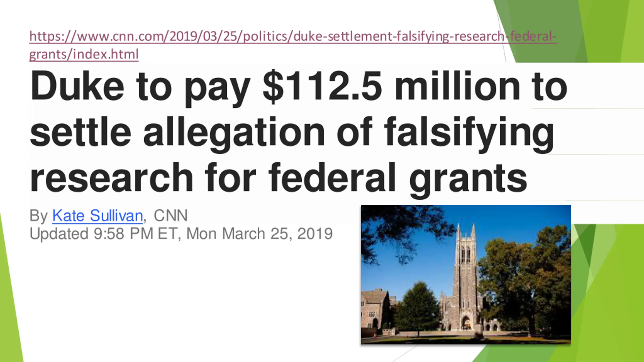Screen dimensions: 644x362
Task: Click the 'CNN' text after the byline
Action: (x=171, y=216)
